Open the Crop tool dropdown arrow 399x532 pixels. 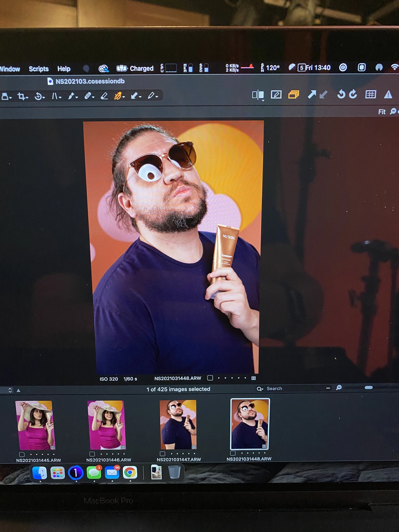click(x=27, y=98)
